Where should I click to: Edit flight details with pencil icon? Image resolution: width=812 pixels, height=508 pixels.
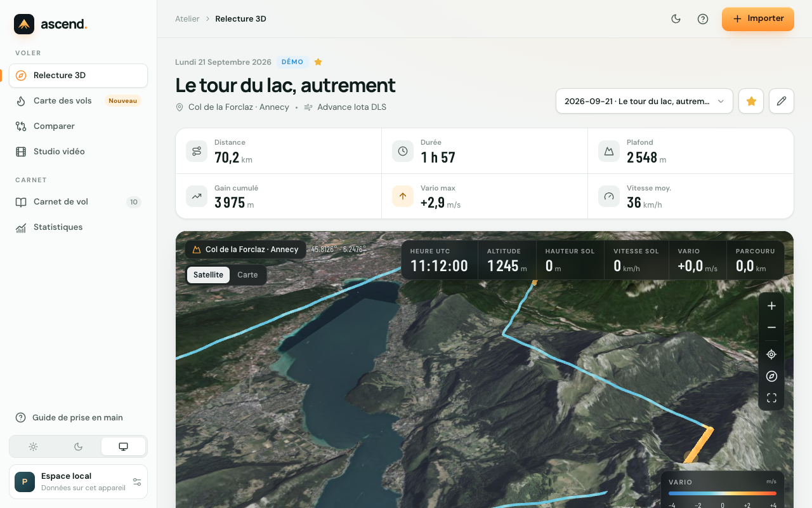782,101
